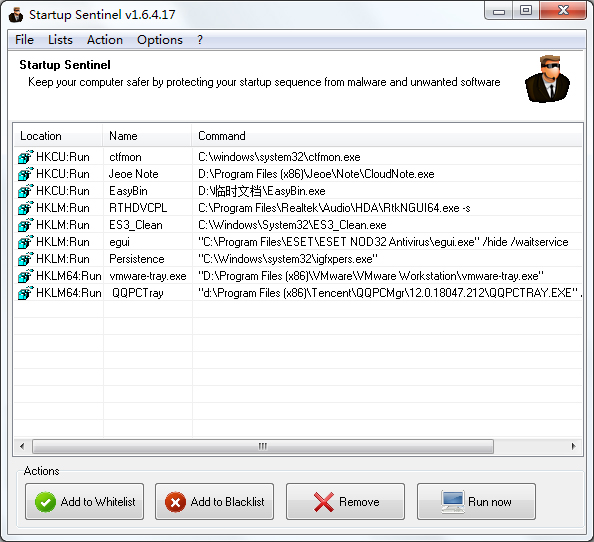Add selected entry to Whitelist
The width and height of the screenshot is (594, 542).
pos(84,501)
